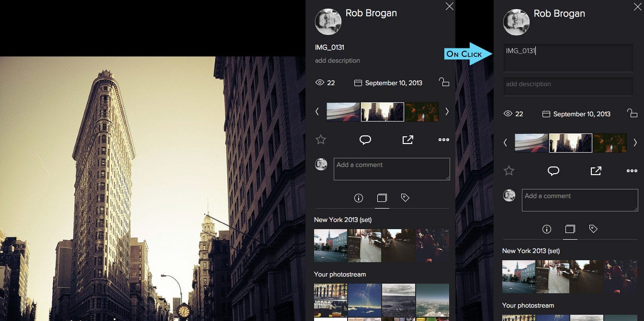Select airplane window filmstrip thumbnail in right panel
This screenshot has width=644, height=321.
(x=531, y=143)
